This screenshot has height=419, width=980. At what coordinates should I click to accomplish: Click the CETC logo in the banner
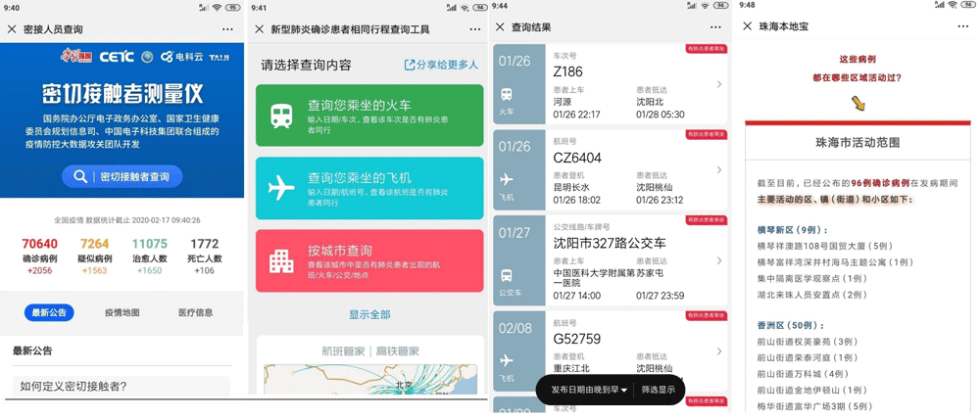click(x=117, y=57)
